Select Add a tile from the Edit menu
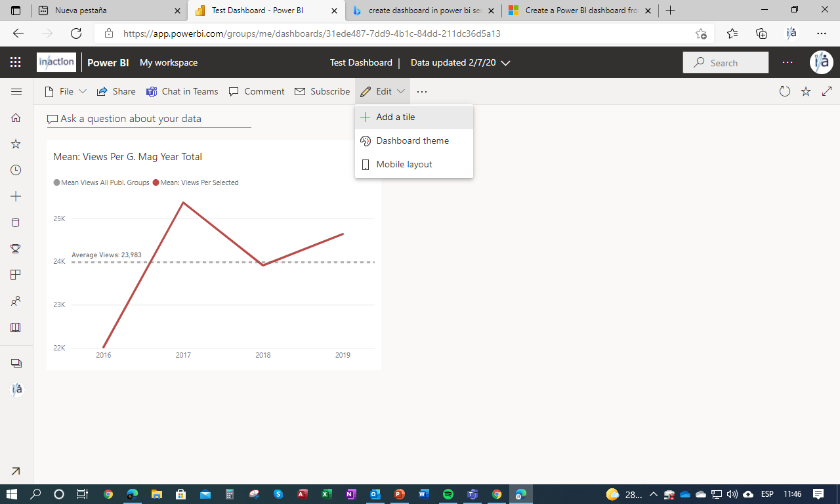This screenshot has height=504, width=840. (x=414, y=117)
